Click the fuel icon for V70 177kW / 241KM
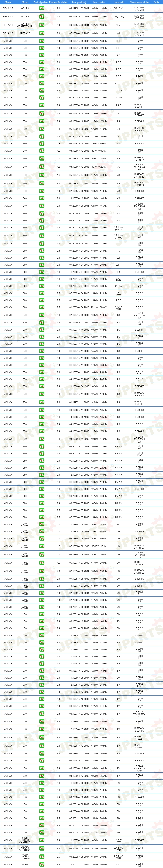The width and height of the screenshot is (163, 868). (42, 706)
